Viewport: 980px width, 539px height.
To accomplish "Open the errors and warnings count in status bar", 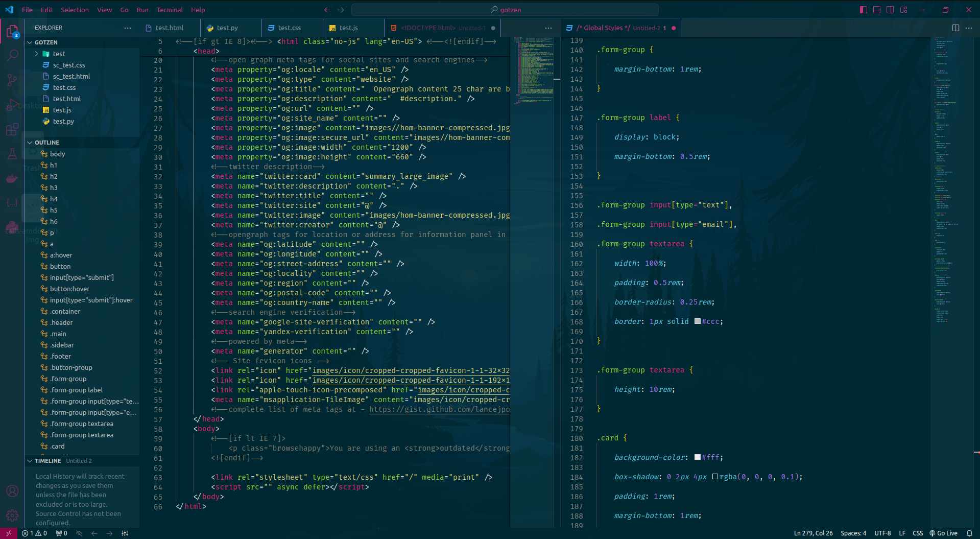I will coord(34,533).
